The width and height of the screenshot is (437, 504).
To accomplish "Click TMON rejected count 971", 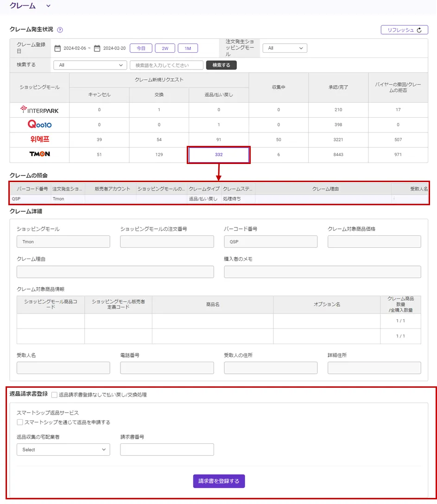I will click(398, 155).
